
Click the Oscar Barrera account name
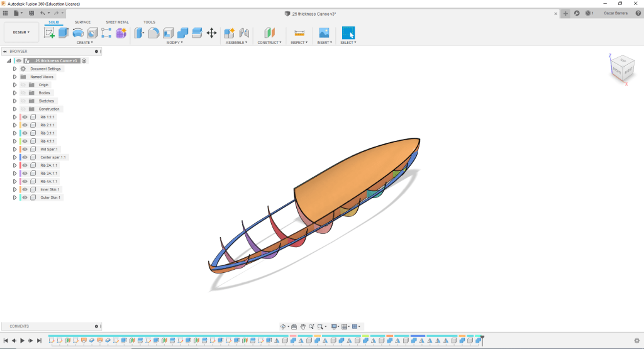614,13
